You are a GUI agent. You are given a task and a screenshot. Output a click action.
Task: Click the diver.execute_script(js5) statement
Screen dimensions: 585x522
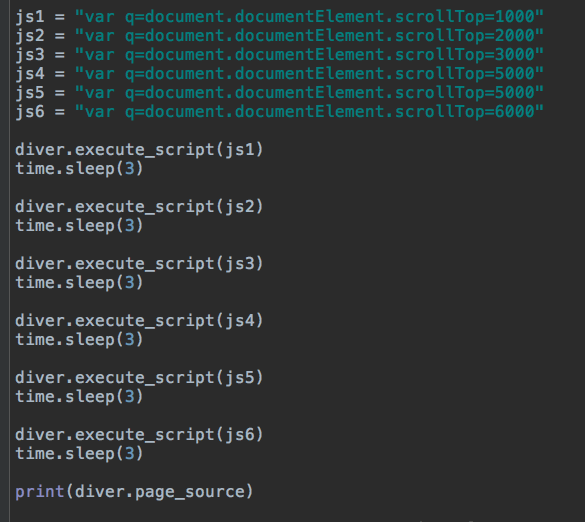point(139,378)
